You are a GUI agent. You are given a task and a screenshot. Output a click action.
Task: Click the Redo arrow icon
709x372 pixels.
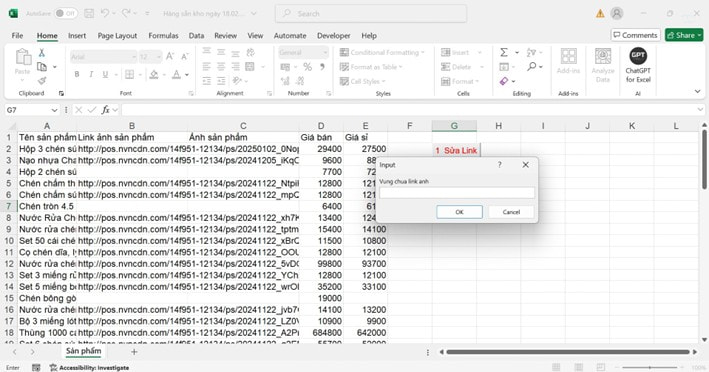click(126, 14)
